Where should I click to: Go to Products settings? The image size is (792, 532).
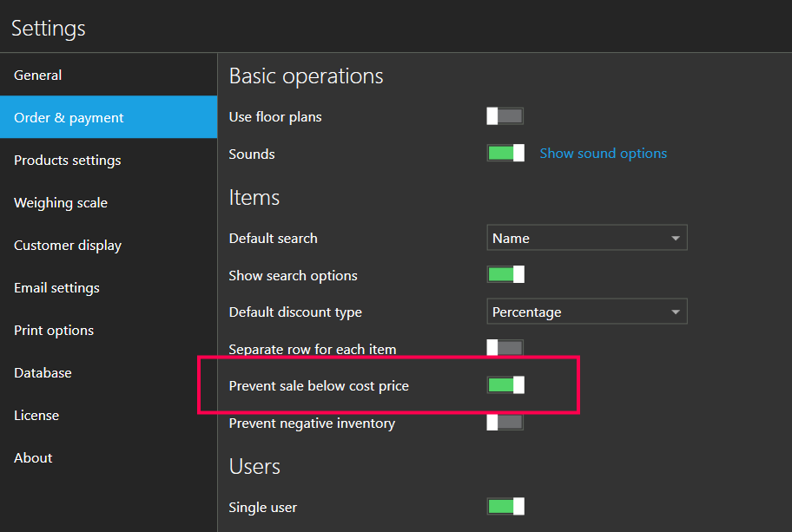pos(68,161)
